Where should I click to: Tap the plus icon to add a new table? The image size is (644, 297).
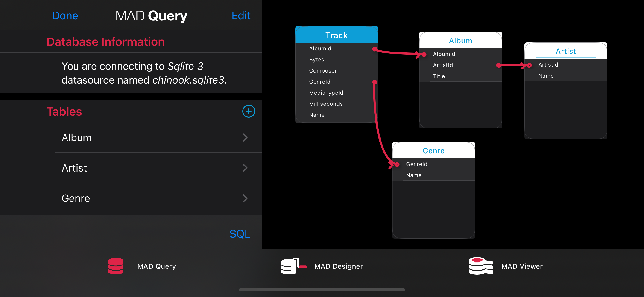point(249,111)
